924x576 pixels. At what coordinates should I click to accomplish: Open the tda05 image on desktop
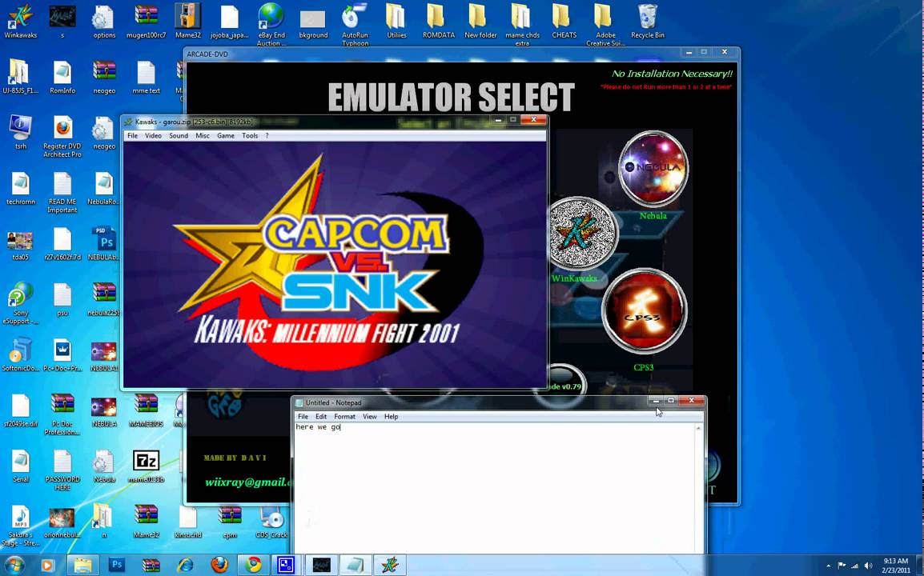pos(21,244)
